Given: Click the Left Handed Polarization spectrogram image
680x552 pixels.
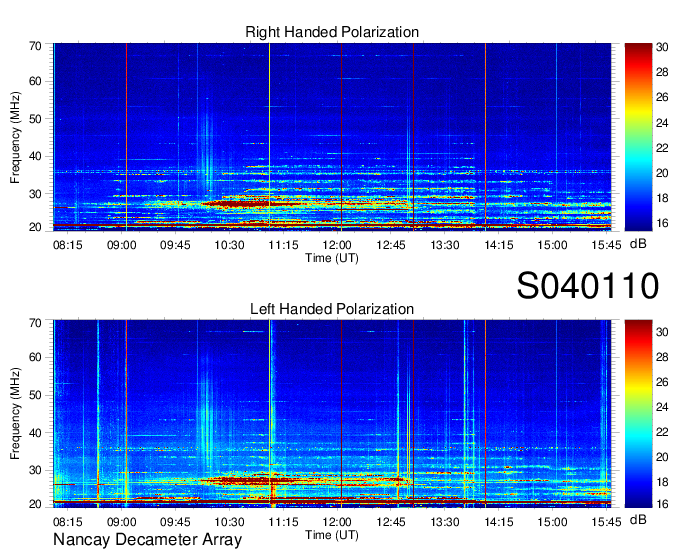Looking at the screenshot, I should click(332, 414).
